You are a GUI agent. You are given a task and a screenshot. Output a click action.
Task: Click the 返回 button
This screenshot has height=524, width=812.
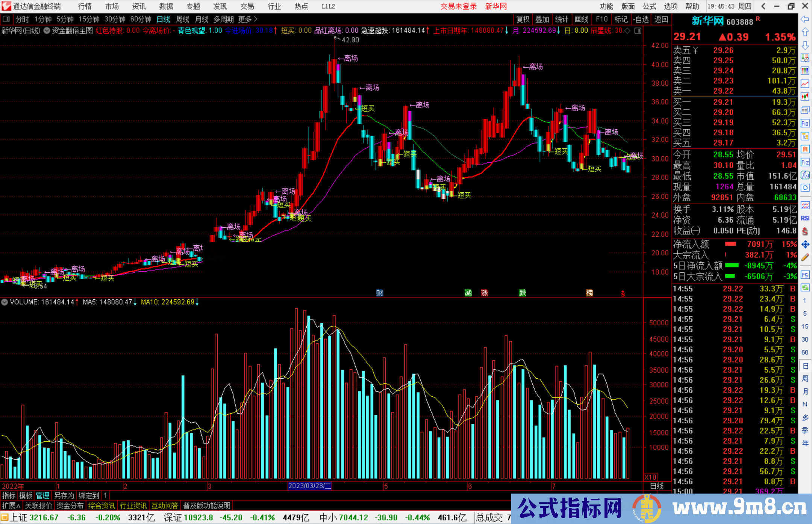pos(661,19)
